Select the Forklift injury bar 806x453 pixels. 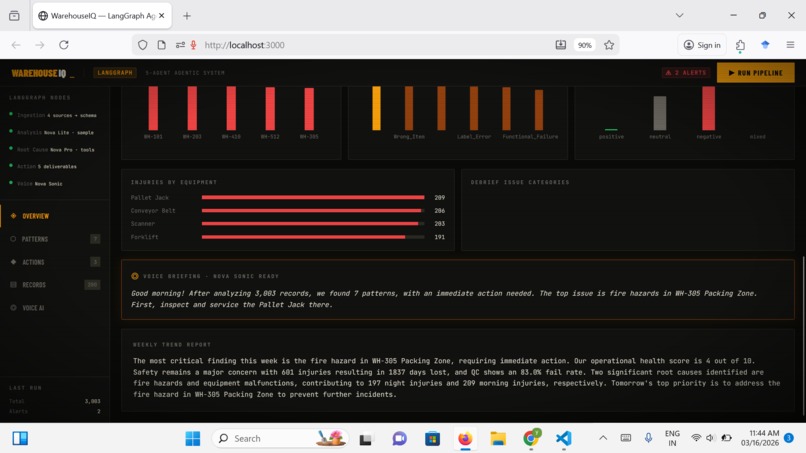tap(313, 237)
